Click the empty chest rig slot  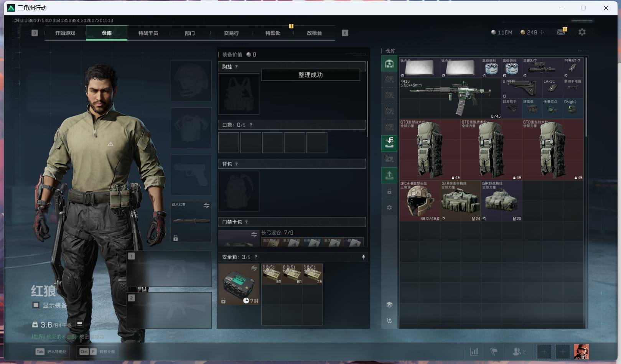239,94
